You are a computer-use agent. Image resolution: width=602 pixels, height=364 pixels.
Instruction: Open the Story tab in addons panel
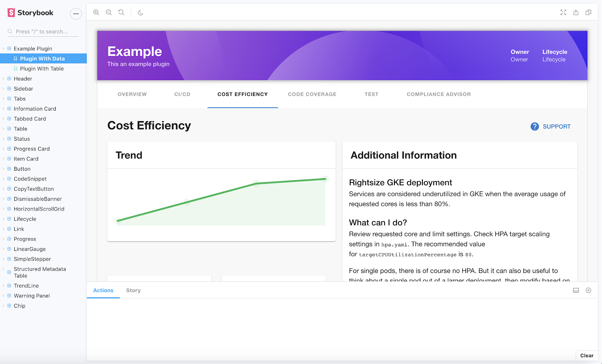pos(133,290)
